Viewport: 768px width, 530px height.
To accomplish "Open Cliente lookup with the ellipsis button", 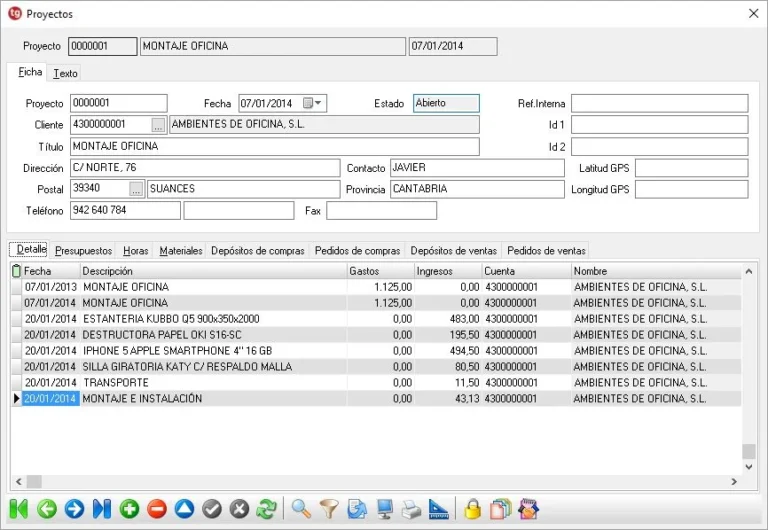I will pyautogui.click(x=158, y=125).
